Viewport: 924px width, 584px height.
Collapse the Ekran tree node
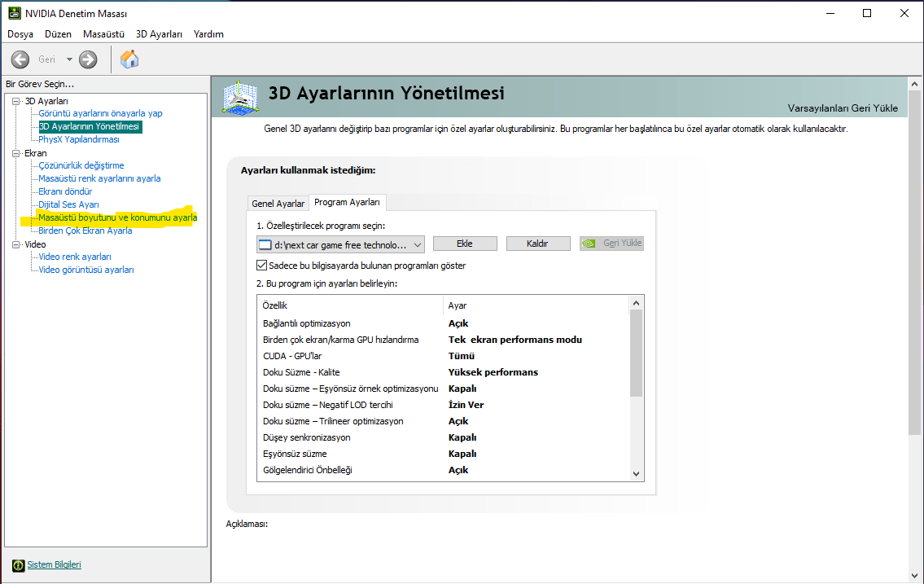pyautogui.click(x=16, y=153)
